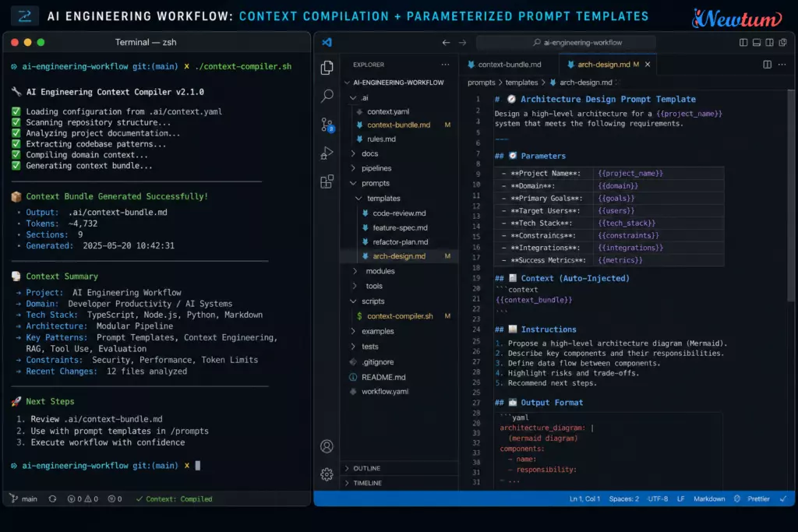Go forward with the right arrow
The height and width of the screenshot is (532, 798).
(x=462, y=43)
